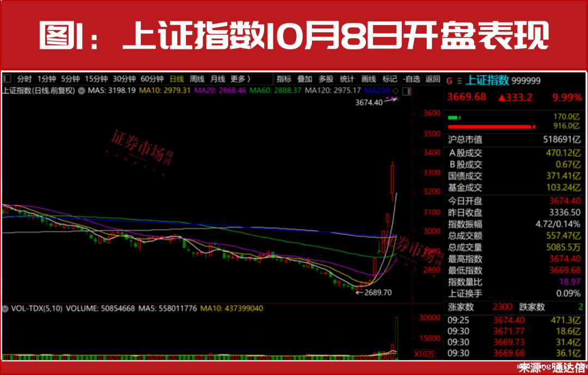Click the MA5: 3198.19 value
The height and width of the screenshot is (375, 588).
[112, 91]
